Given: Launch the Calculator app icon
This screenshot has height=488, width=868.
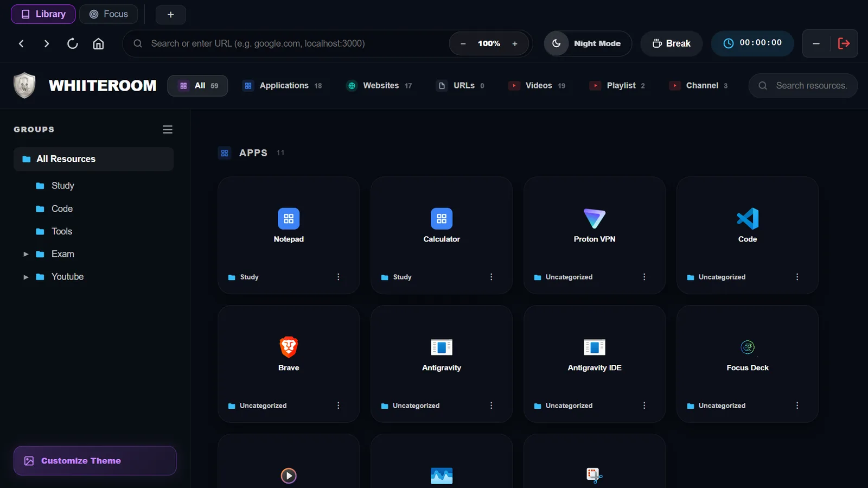Looking at the screenshot, I should [442, 219].
